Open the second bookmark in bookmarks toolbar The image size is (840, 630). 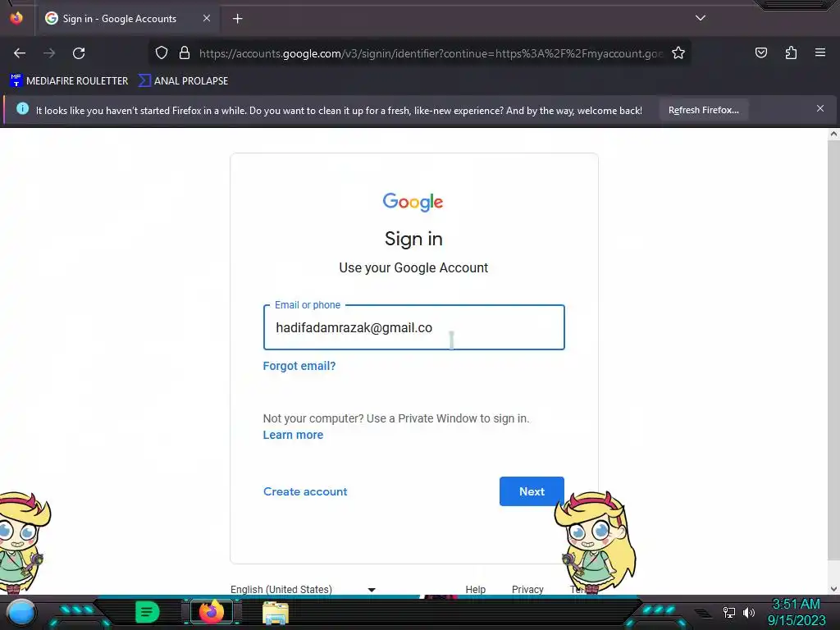coord(183,81)
